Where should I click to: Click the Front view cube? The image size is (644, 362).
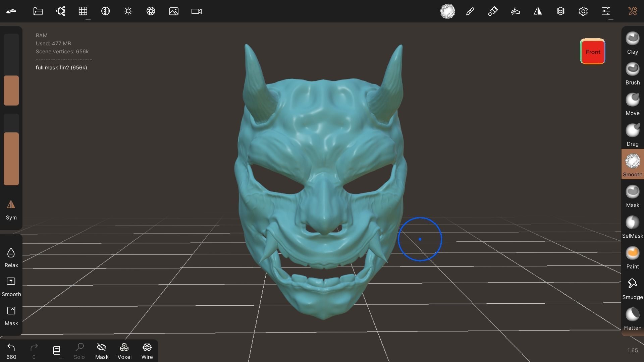click(x=593, y=52)
